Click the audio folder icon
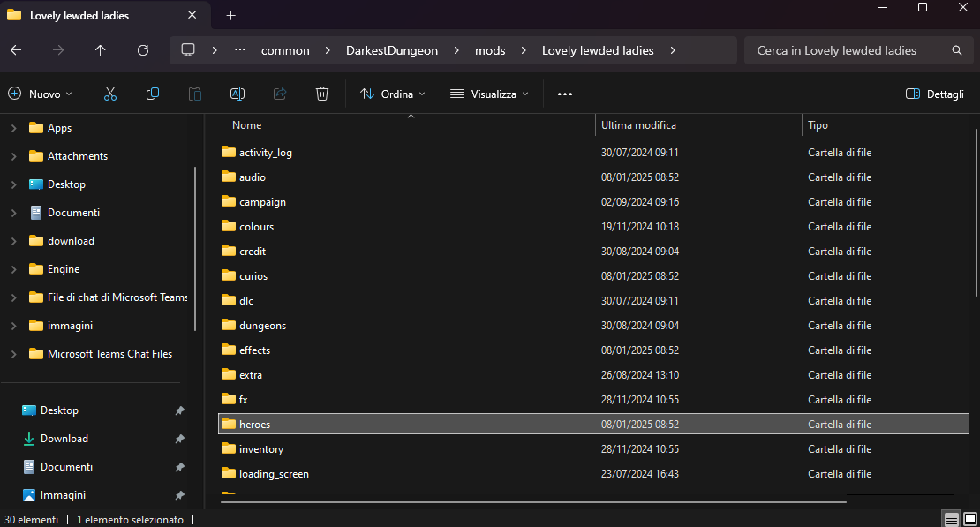Image resolution: width=980 pixels, height=527 pixels. (229, 177)
